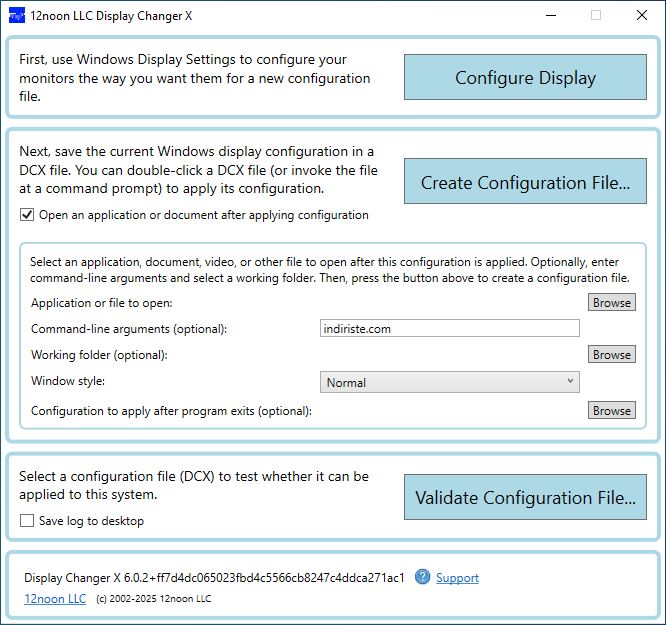Browse for application or file to open
Screen dimensions: 666x625
pos(612,303)
